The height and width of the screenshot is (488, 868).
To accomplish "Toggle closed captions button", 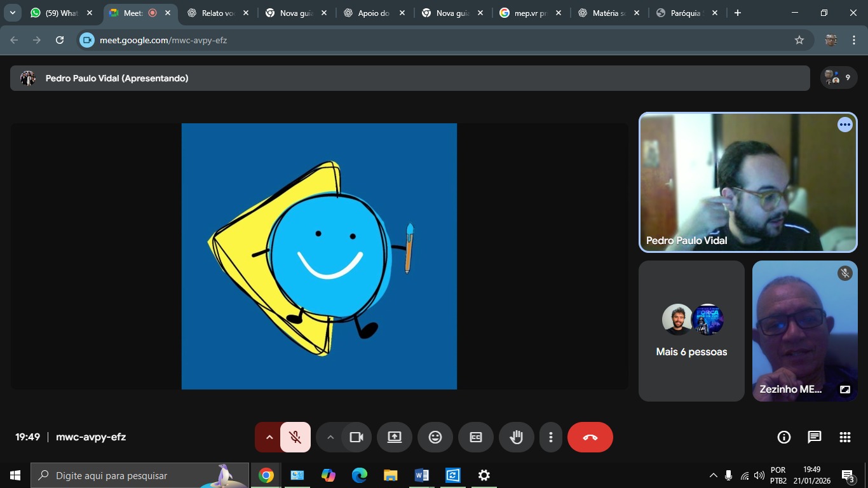I will (476, 437).
